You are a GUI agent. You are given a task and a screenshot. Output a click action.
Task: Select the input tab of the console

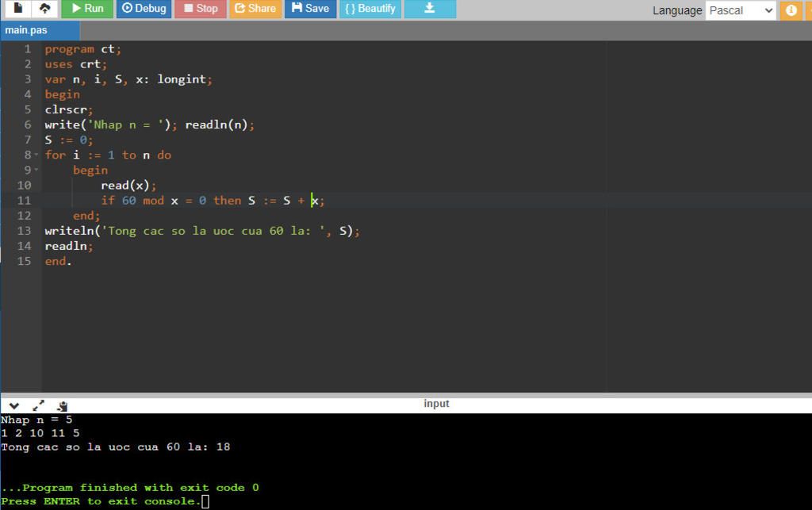[x=436, y=404]
